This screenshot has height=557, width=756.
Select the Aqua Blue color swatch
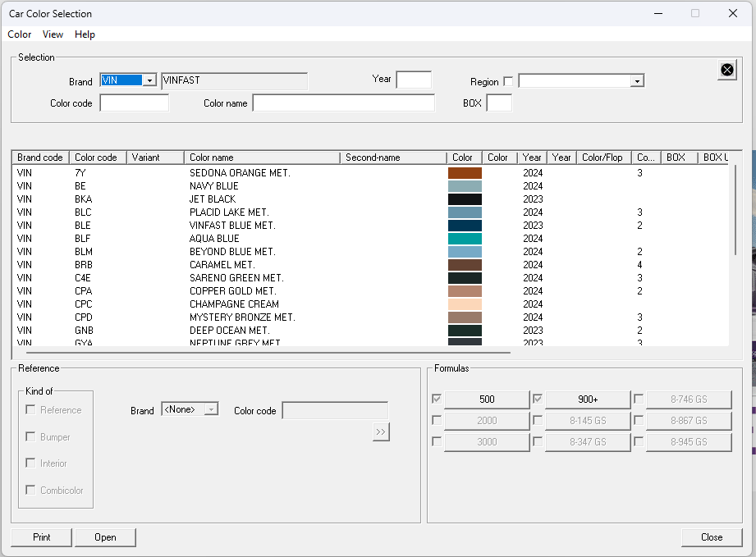[x=465, y=239]
